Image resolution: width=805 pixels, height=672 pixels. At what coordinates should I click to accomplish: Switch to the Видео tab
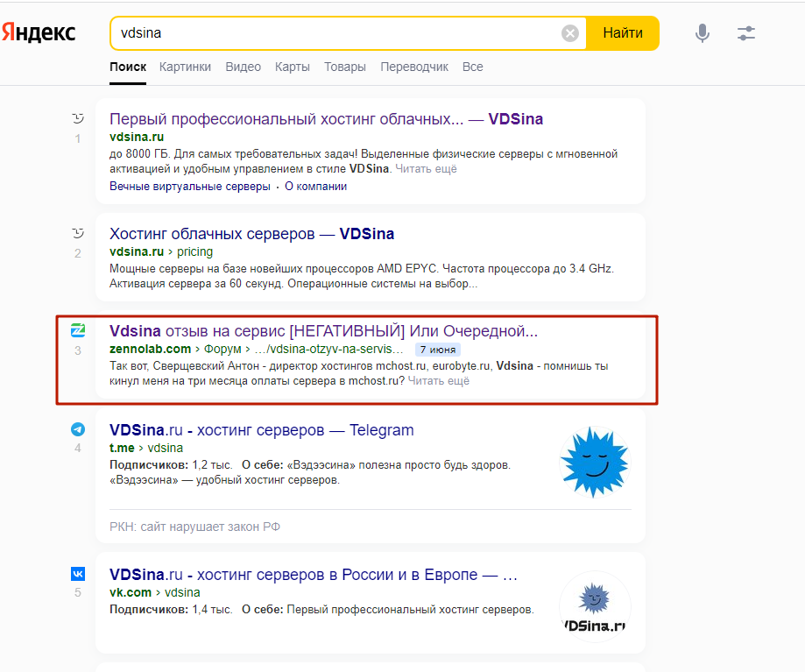(x=243, y=67)
